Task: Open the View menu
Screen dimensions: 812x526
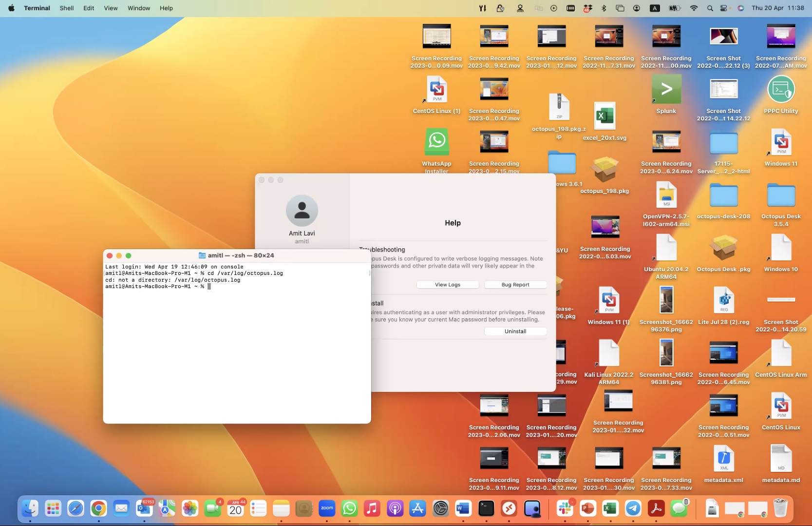Action: [x=111, y=8]
